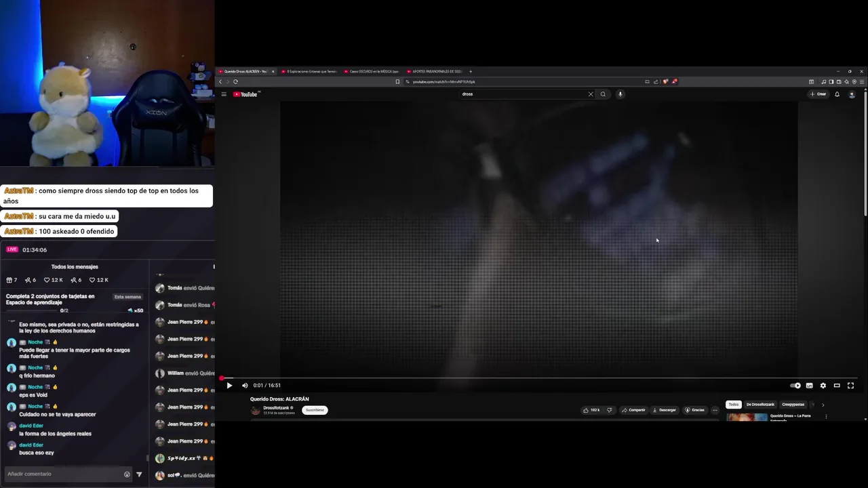Open a new browser tab
This screenshot has width=868, height=488.
(471, 71)
